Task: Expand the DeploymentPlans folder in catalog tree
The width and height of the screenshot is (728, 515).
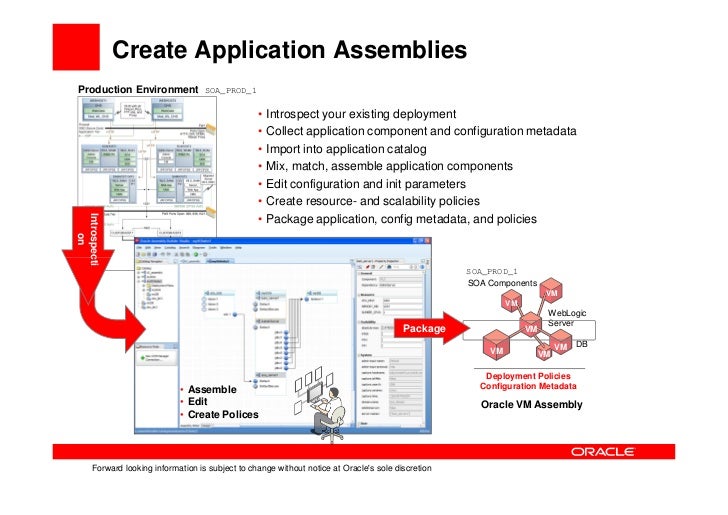Action: (x=143, y=286)
